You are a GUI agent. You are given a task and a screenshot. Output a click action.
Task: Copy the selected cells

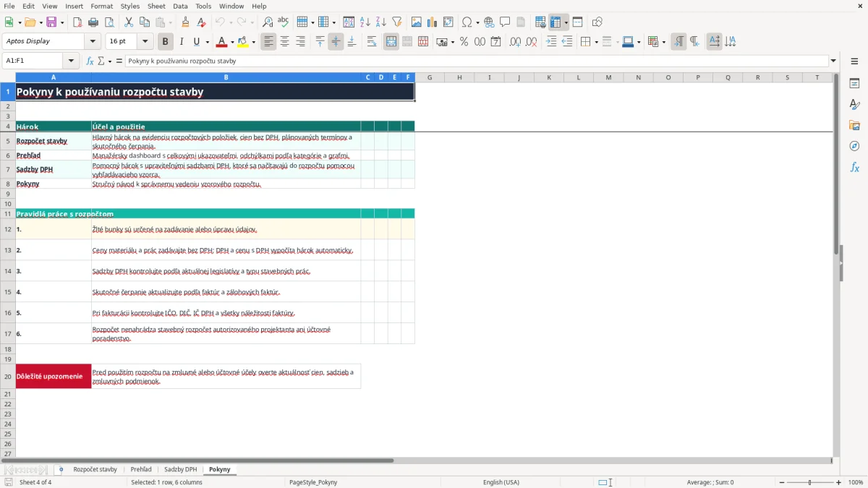(x=145, y=22)
